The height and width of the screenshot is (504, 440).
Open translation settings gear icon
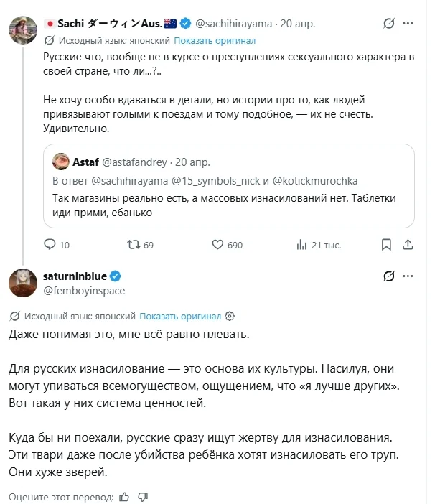[x=230, y=317]
